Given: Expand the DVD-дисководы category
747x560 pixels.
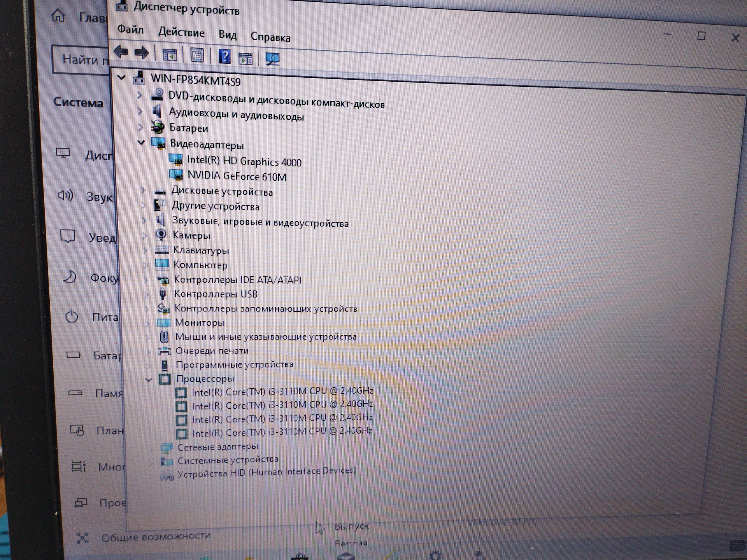Looking at the screenshot, I should coord(139,95).
